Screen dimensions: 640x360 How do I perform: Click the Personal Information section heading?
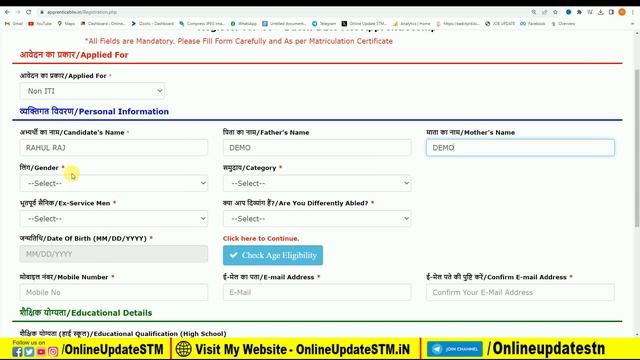(x=94, y=111)
